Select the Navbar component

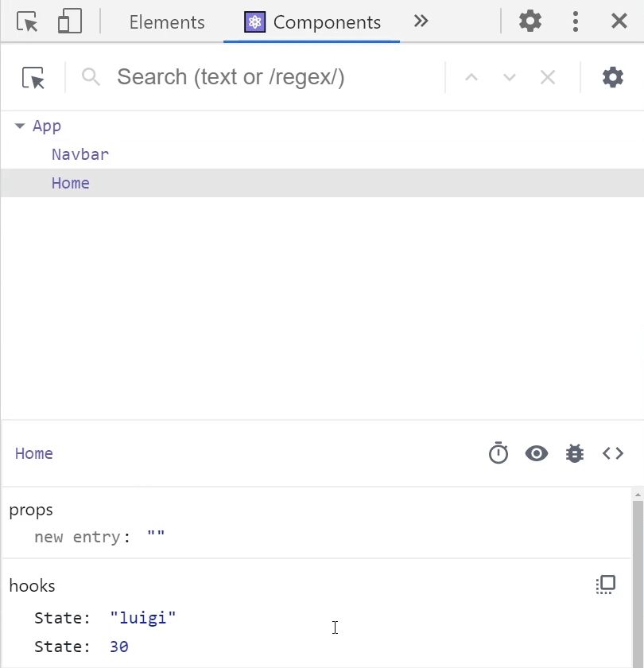coord(80,154)
